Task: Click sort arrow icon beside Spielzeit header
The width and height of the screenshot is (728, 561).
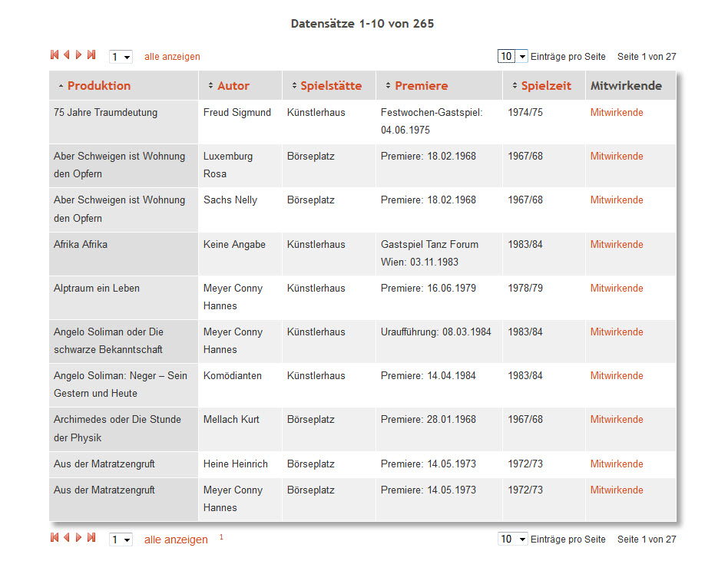Action: [515, 85]
